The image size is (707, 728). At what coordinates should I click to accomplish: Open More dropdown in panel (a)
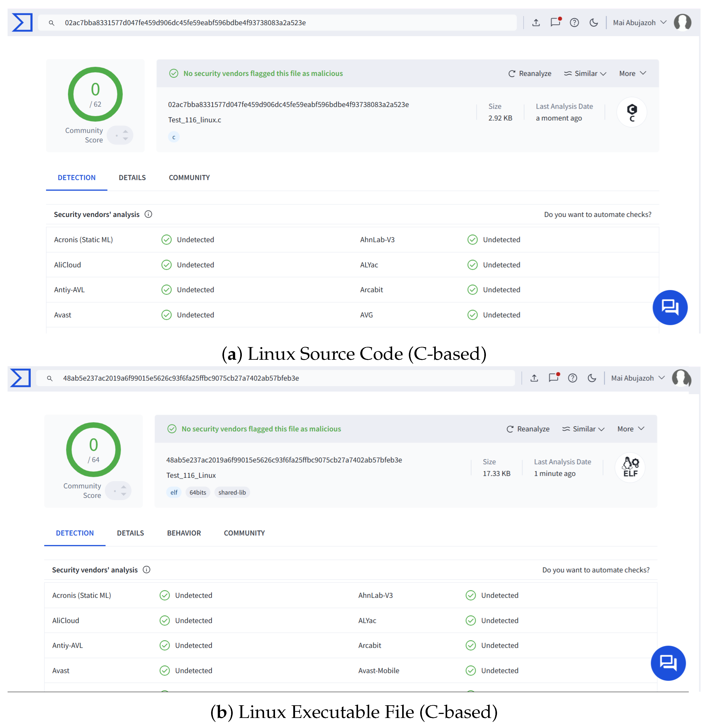pyautogui.click(x=633, y=74)
